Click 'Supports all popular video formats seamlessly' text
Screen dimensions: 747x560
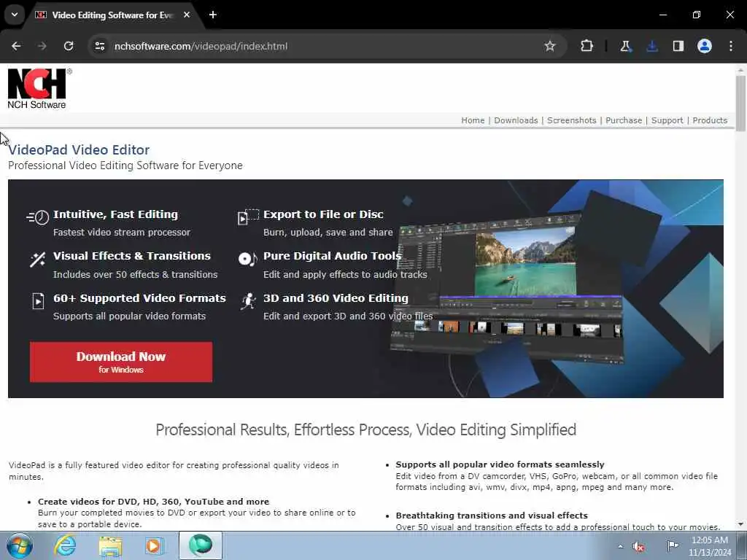[500, 464]
